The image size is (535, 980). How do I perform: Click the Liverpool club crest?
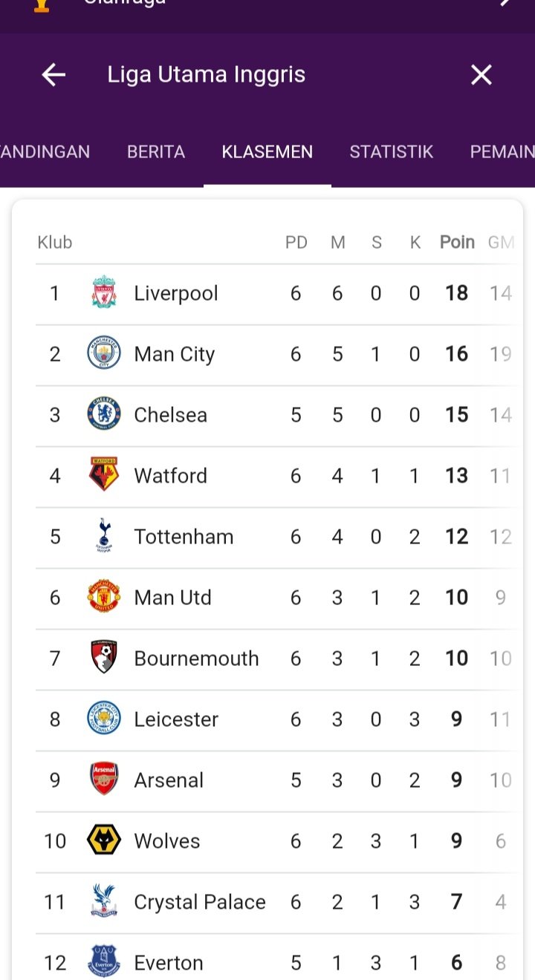[x=104, y=293]
